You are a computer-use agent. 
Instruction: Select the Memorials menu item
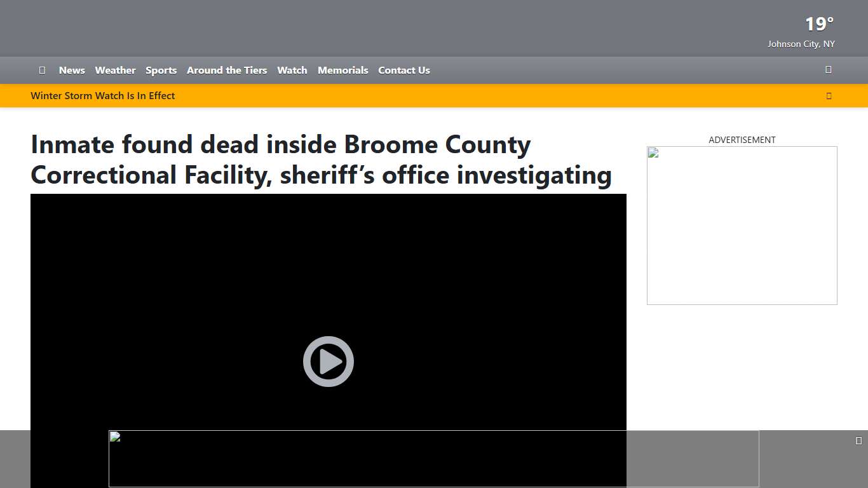(x=343, y=70)
